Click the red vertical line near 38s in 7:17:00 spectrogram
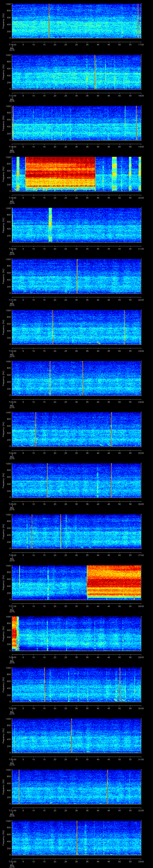153x868 pixels. [95, 72]
